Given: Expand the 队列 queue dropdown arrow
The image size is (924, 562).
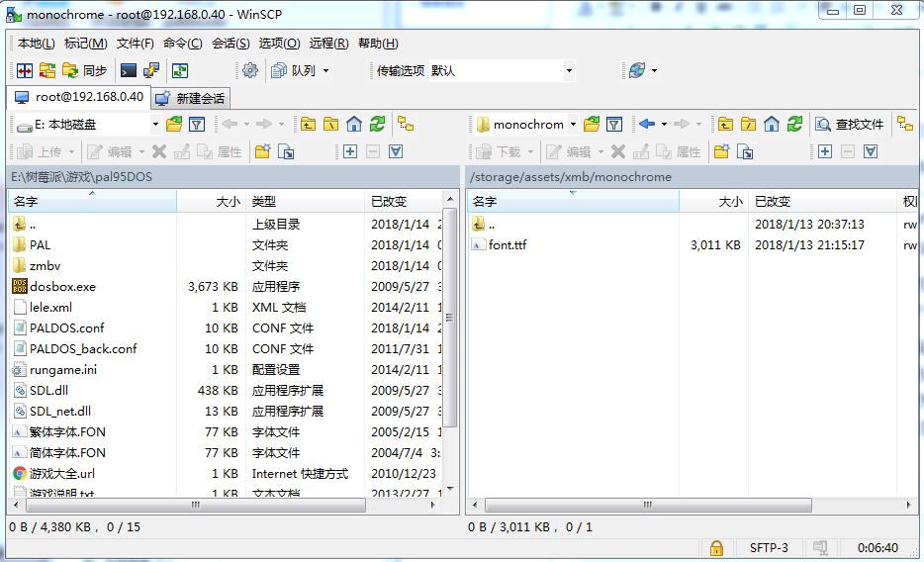Looking at the screenshot, I should 325,70.
